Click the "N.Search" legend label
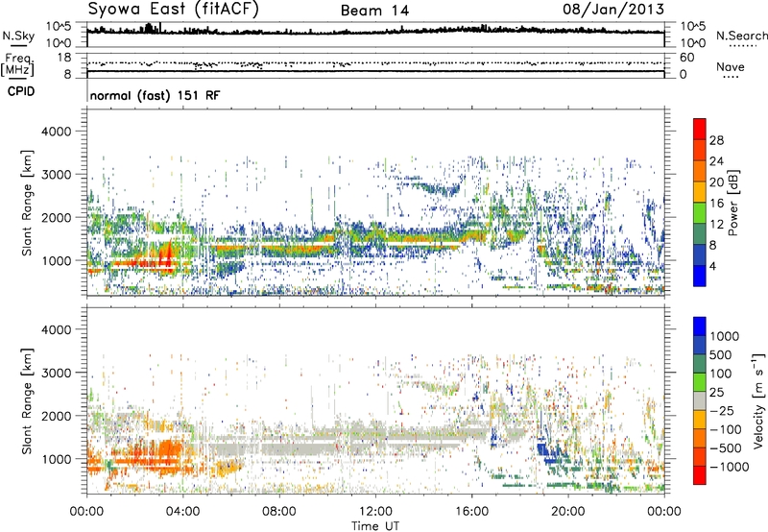The width and height of the screenshot is (768, 532). [x=741, y=36]
